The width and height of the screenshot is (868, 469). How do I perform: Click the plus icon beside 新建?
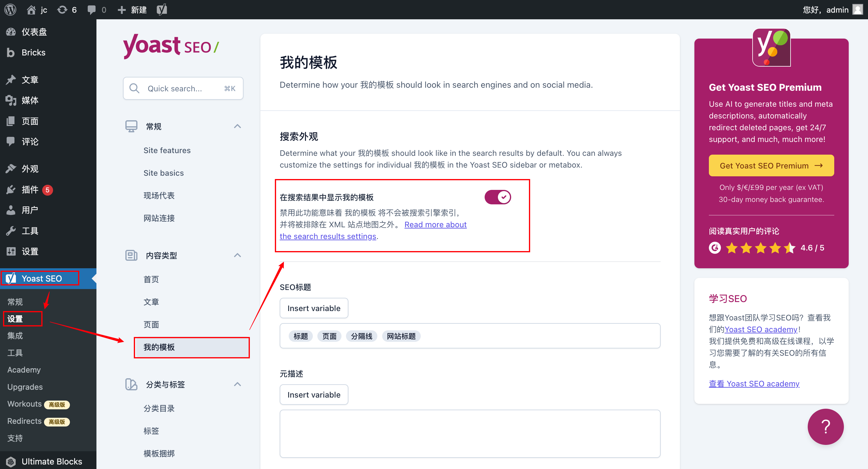(122, 10)
